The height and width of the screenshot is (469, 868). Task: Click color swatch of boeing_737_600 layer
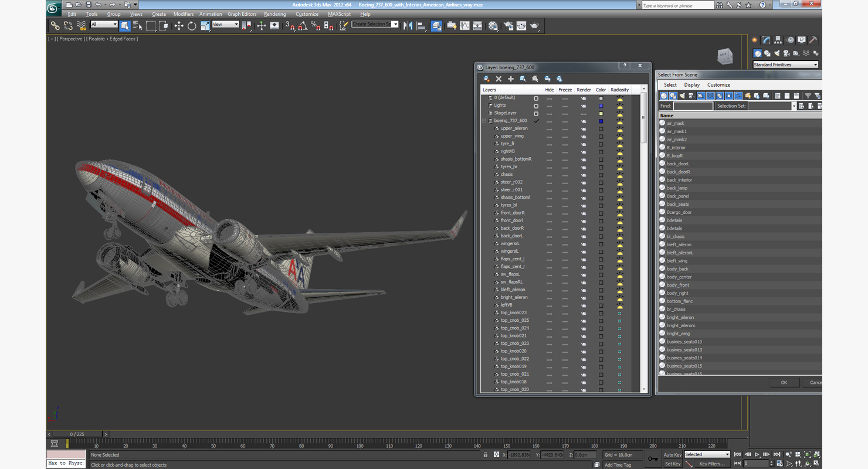[601, 121]
